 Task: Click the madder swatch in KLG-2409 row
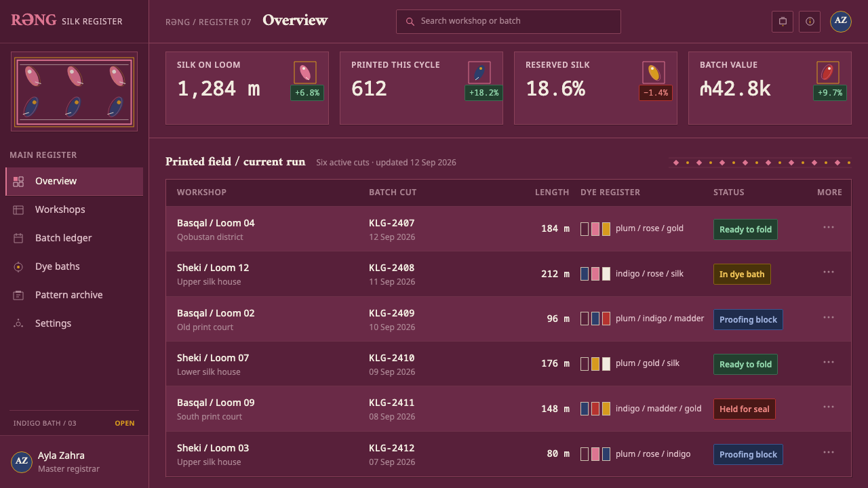[606, 319]
